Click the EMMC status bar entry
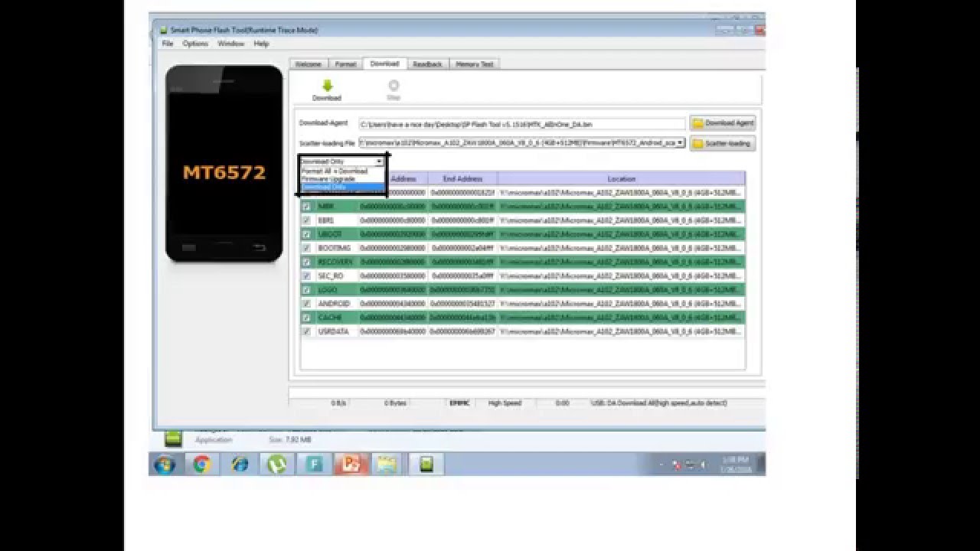The image size is (980, 551). tap(459, 403)
